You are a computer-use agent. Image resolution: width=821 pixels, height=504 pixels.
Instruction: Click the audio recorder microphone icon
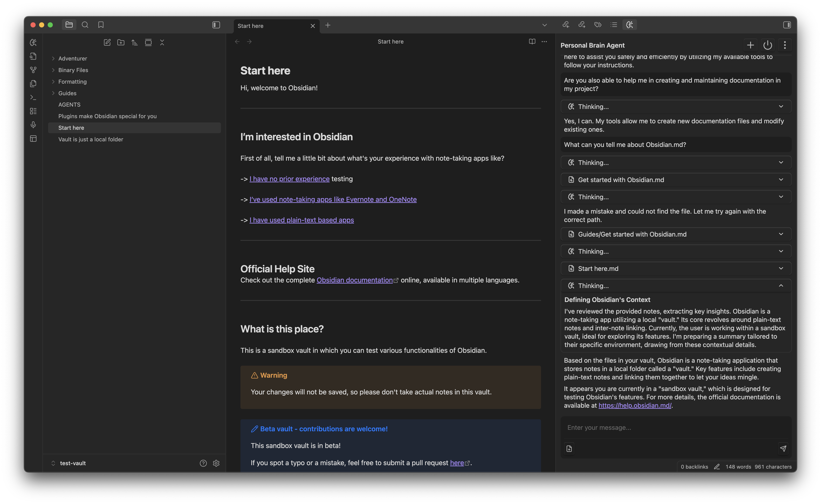click(33, 125)
